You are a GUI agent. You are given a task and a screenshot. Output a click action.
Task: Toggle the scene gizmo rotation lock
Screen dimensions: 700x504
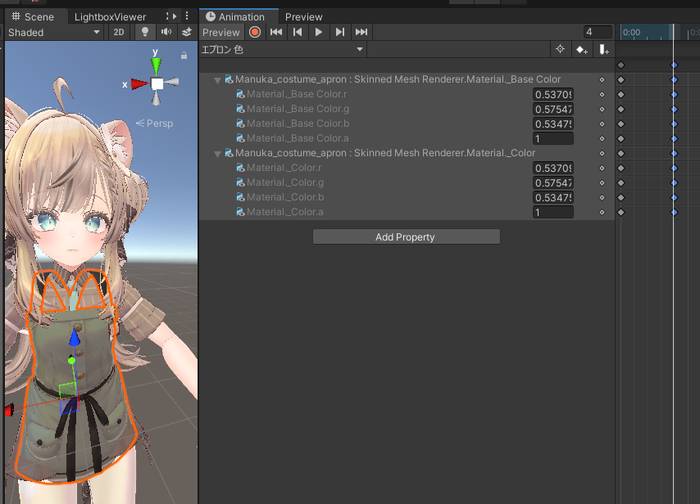[183, 56]
